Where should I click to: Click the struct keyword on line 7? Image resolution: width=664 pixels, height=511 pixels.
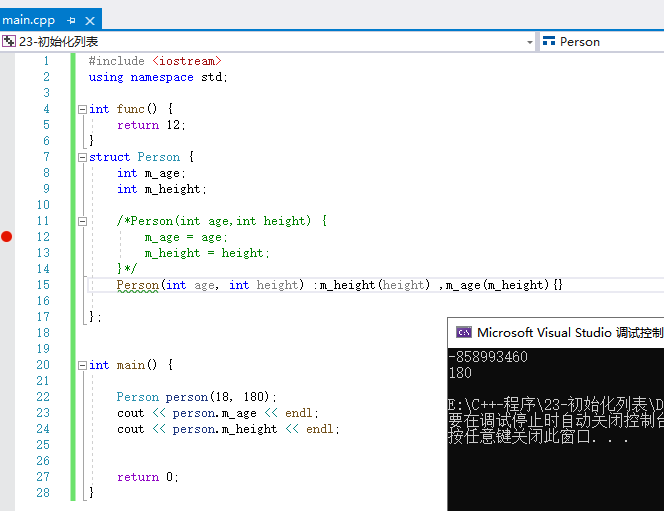[109, 157]
